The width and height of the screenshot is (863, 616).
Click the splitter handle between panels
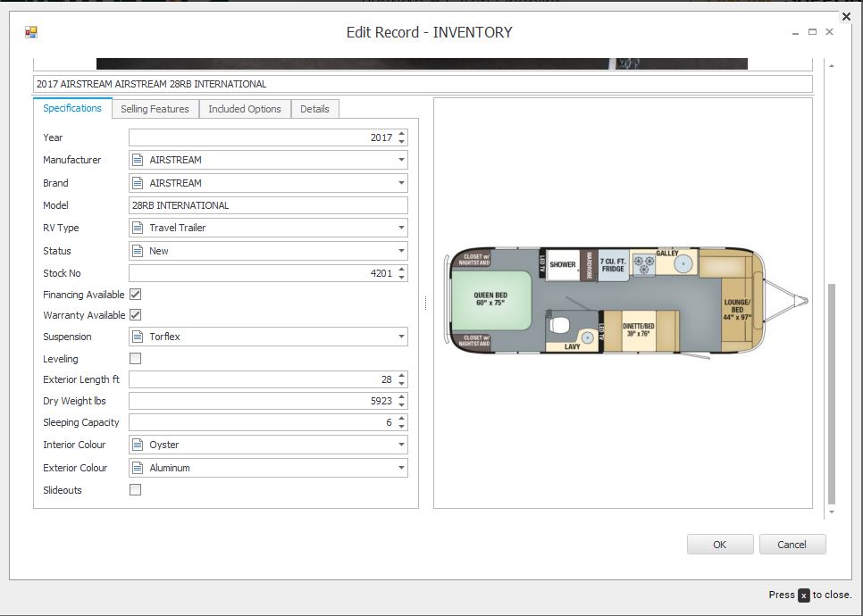[x=426, y=303]
